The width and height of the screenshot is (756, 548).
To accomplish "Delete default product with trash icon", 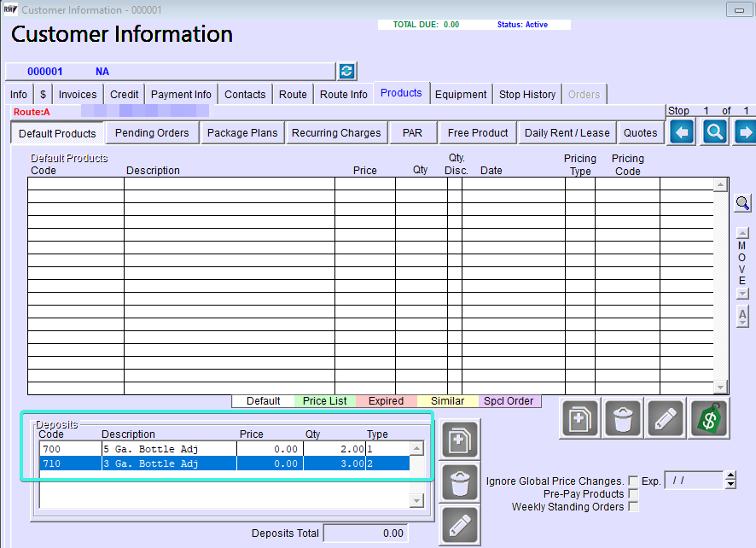I will click(x=622, y=419).
